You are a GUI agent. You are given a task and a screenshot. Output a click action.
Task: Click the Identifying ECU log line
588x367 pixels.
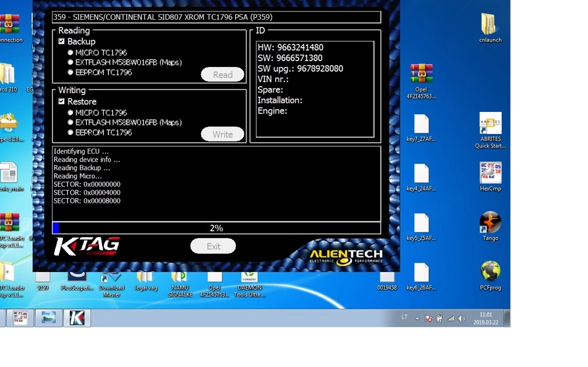80,151
